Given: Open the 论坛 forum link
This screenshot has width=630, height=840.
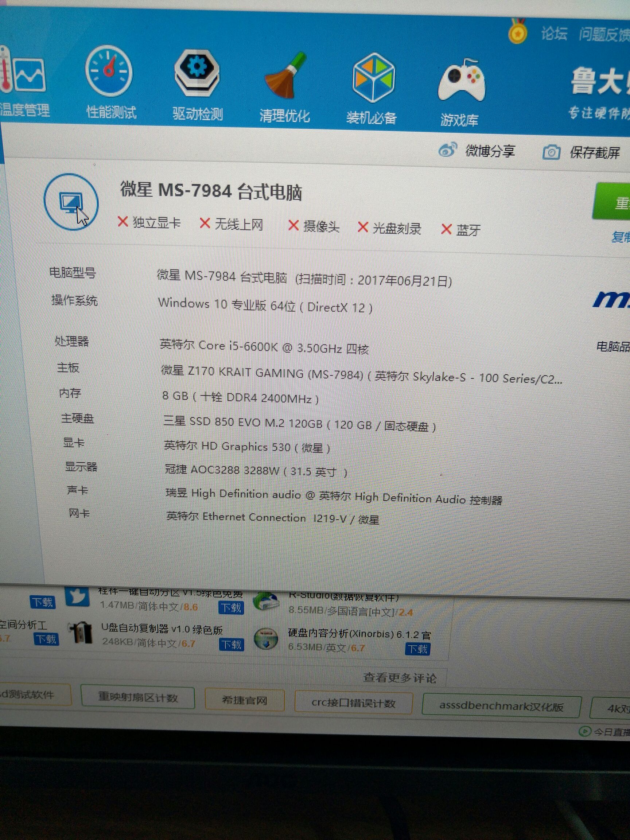Looking at the screenshot, I should pos(554,34).
